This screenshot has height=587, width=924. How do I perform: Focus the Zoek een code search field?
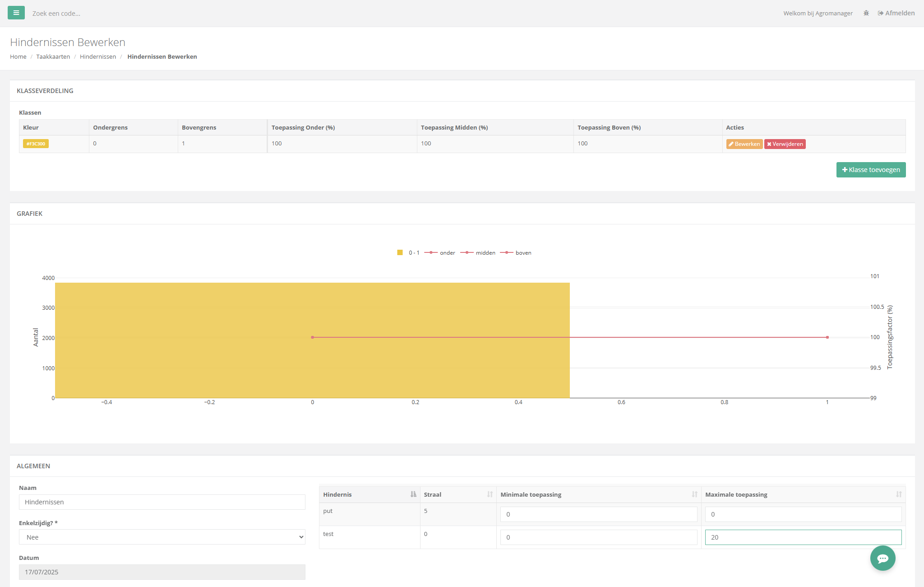56,14
